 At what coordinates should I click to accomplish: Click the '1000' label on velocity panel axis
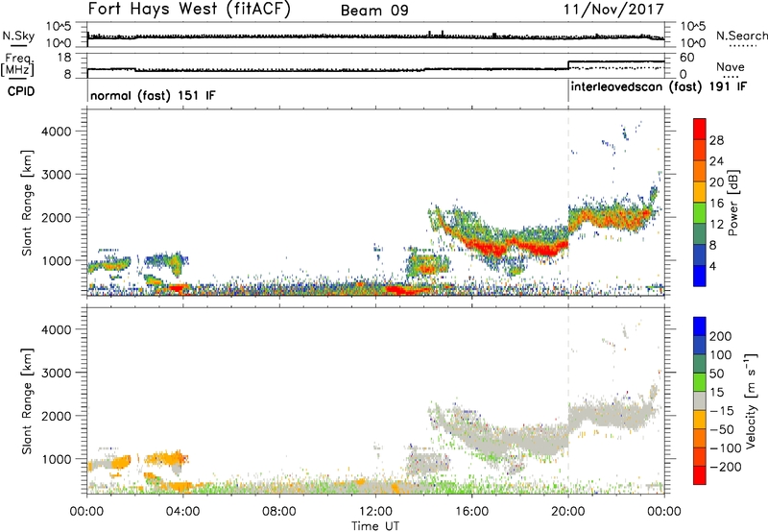coord(56,459)
